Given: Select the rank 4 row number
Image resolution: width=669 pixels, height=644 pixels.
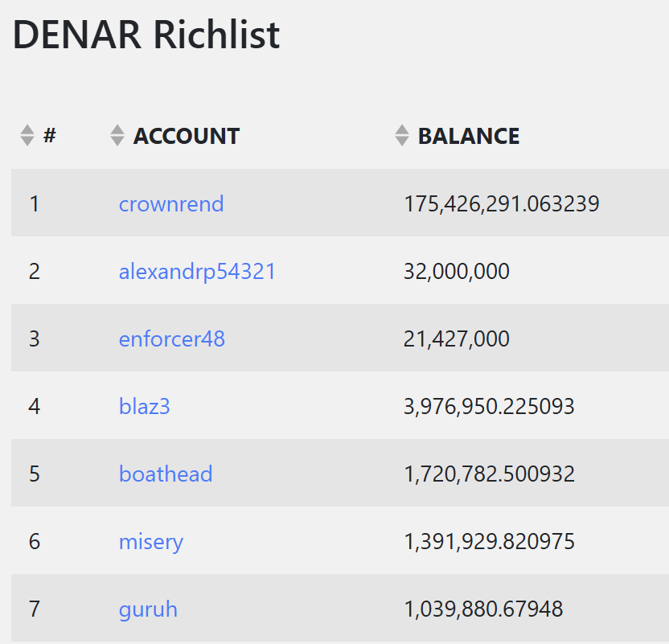Looking at the screenshot, I should (x=35, y=407).
